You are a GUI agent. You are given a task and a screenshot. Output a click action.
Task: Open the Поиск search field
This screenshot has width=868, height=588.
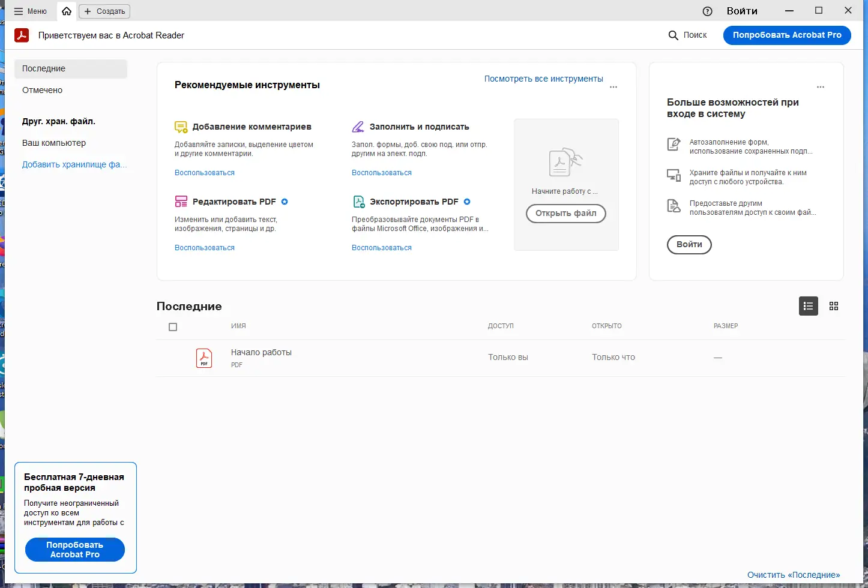[688, 35]
